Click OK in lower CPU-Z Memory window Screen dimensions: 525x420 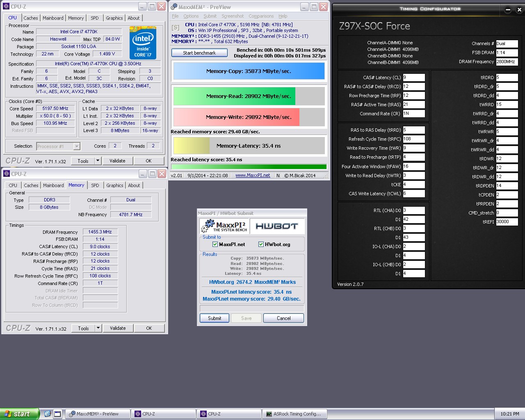(x=149, y=328)
